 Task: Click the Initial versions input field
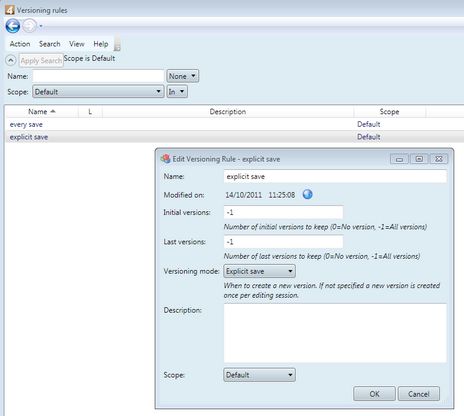[283, 212]
